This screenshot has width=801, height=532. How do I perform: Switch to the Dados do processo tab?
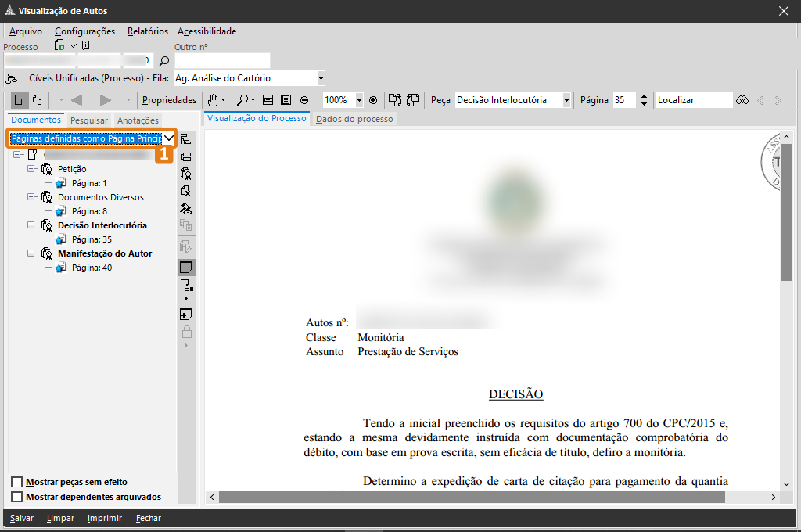click(x=354, y=119)
